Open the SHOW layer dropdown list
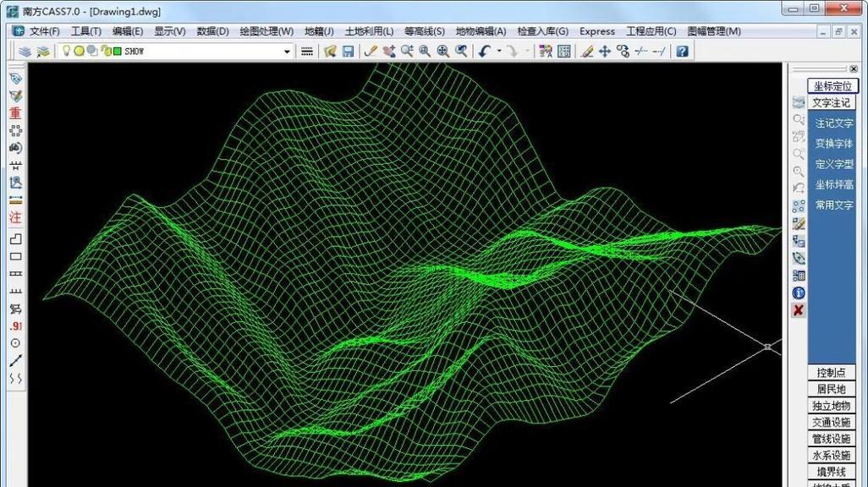The width and height of the screenshot is (868, 487). click(287, 52)
